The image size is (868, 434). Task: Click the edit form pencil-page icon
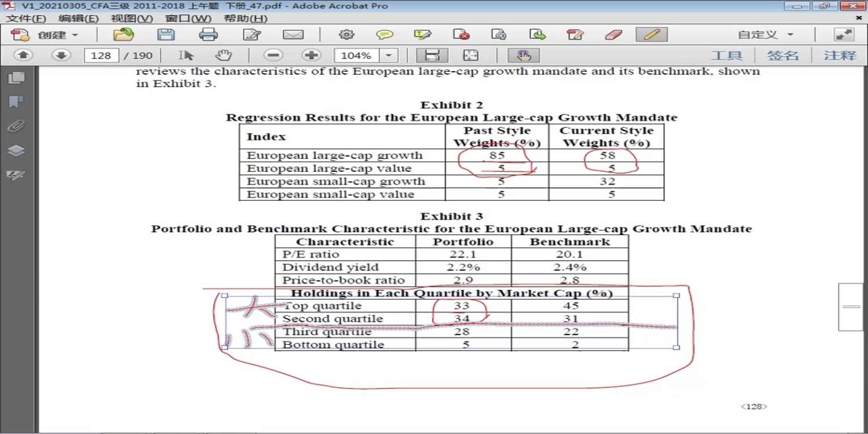coord(252,35)
